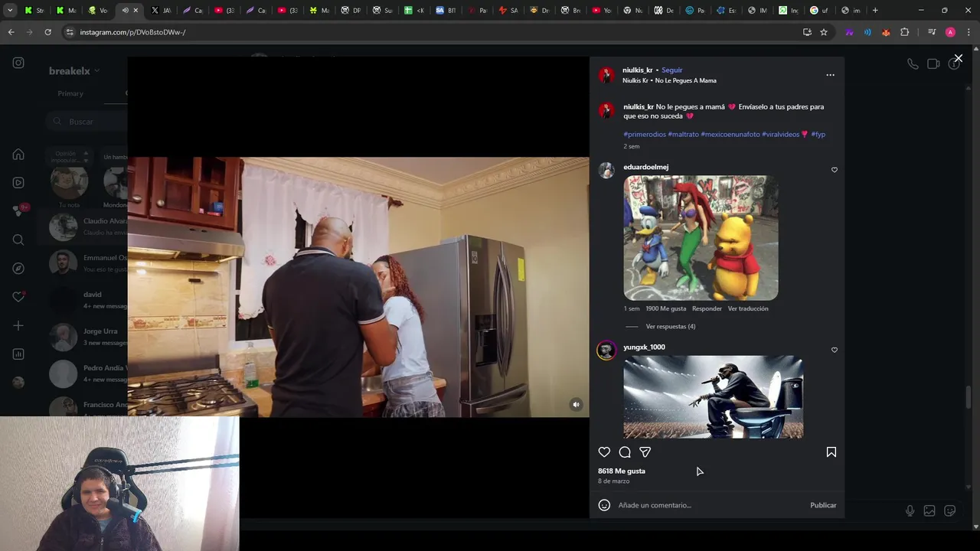Close the active Instagram tab
The height and width of the screenshot is (551, 980).
[x=136, y=11]
